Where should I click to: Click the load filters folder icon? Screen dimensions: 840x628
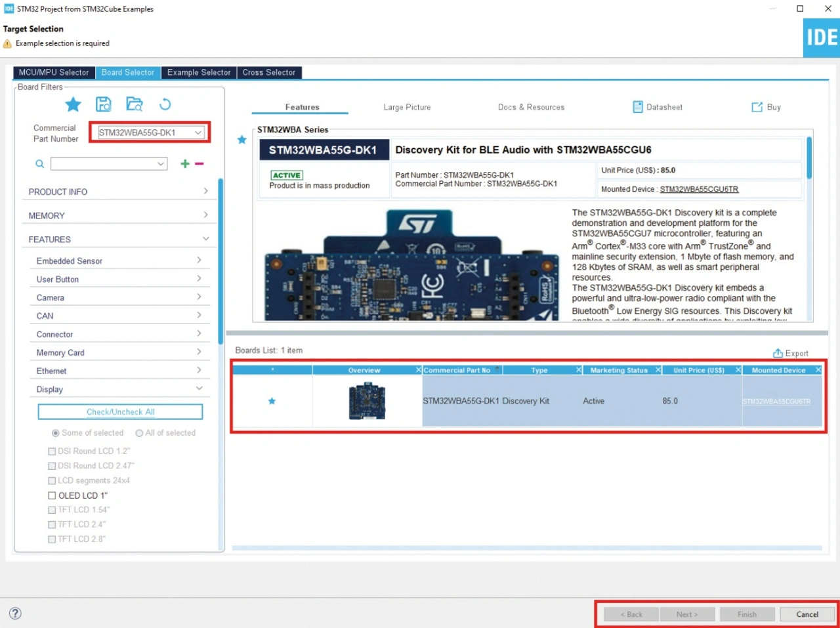point(135,104)
